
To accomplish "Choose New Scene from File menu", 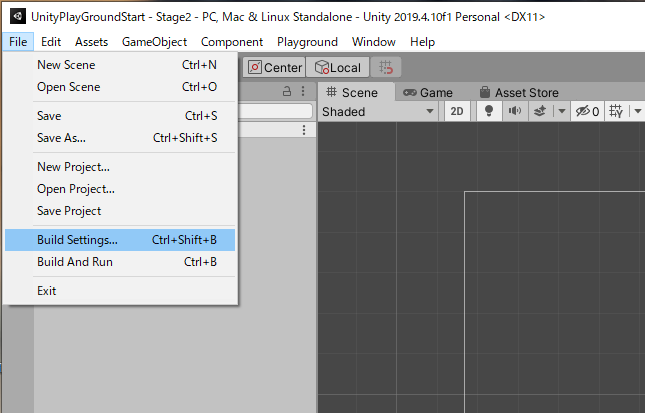I will 120,65.
